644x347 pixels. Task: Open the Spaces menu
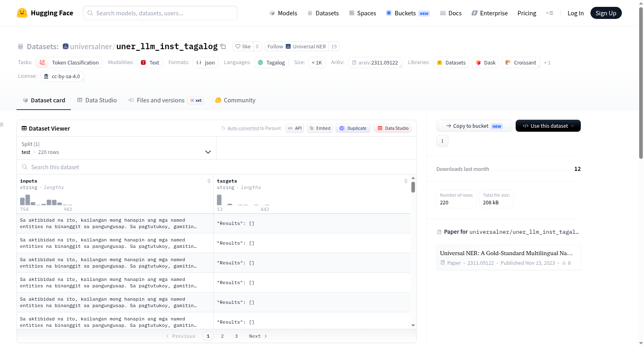click(362, 13)
